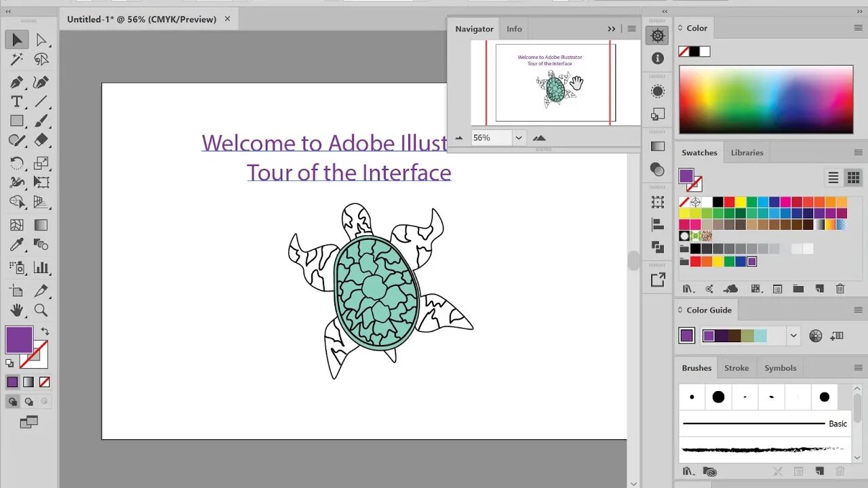
Task: Click the New Swatch icon
Action: 818,289
